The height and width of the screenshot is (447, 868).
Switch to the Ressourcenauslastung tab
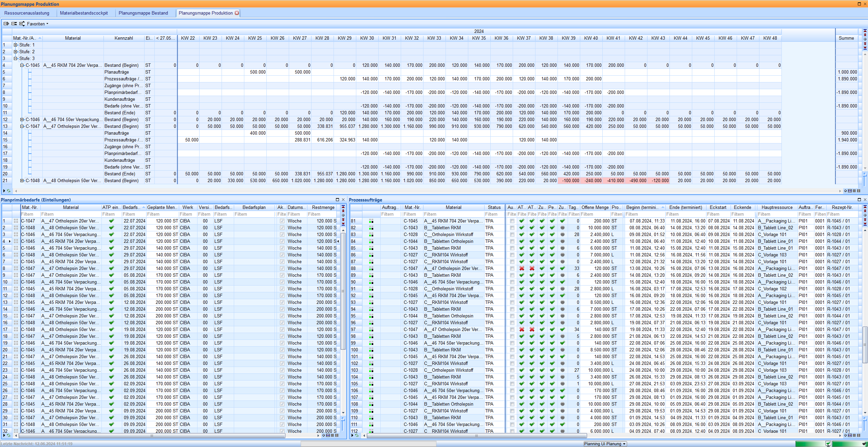click(x=27, y=13)
